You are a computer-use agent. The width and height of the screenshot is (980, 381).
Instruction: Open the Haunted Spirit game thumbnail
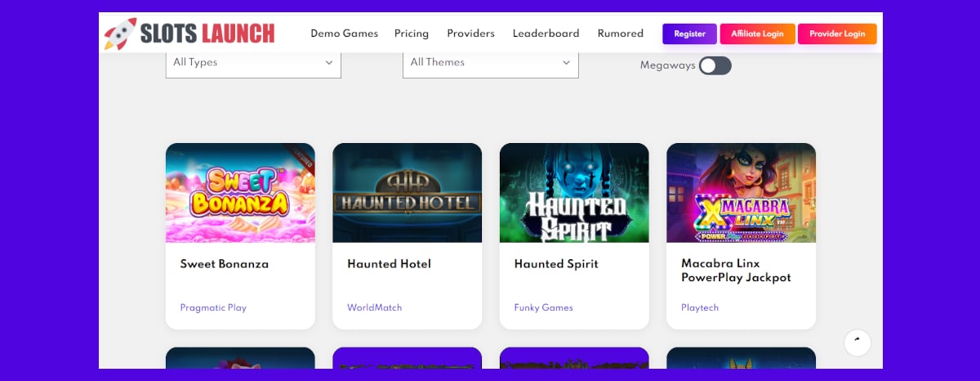(574, 193)
